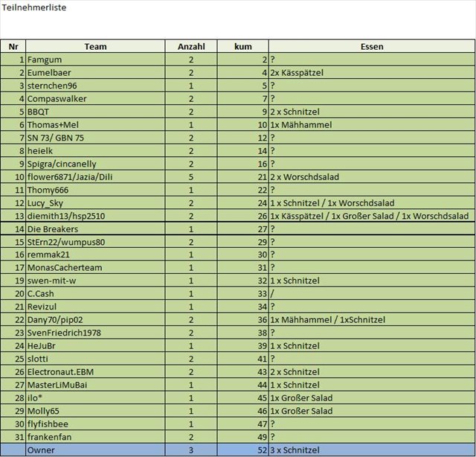The image size is (476, 457).
Task: Click the 'MasterLiMuBai' team cell
Action: [95, 386]
